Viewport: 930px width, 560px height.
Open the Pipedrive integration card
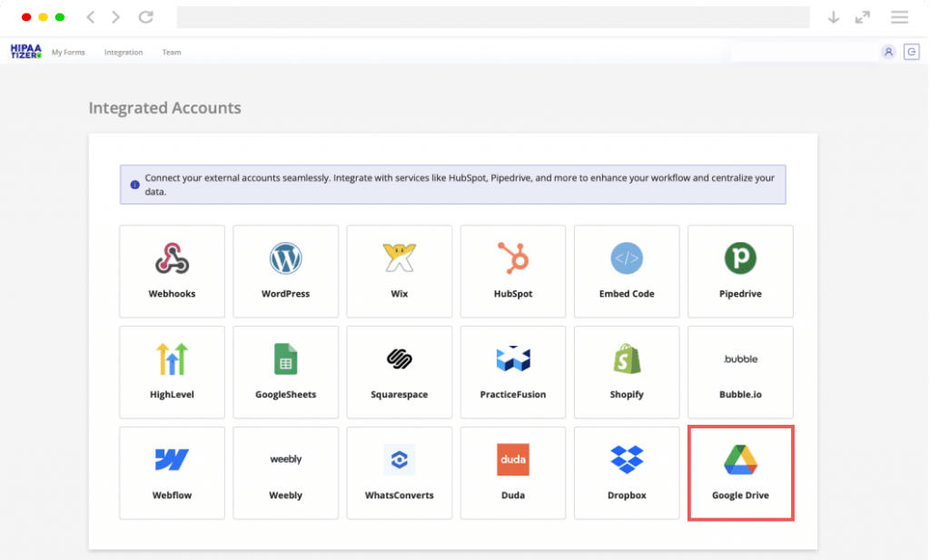(740, 271)
